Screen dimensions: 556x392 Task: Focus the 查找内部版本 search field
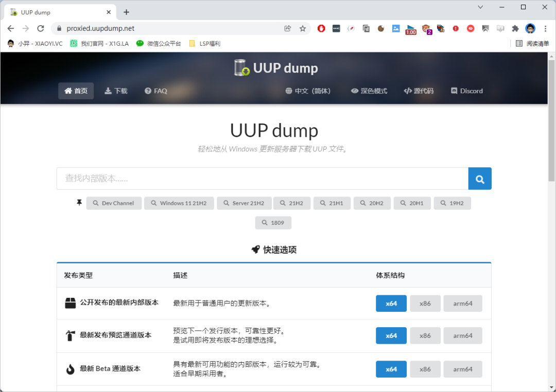click(x=263, y=179)
